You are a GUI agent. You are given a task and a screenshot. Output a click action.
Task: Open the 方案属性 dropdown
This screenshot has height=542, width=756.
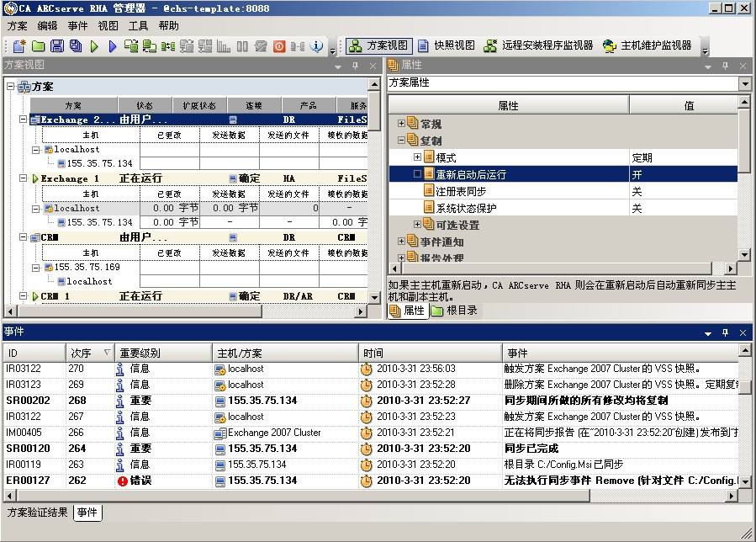point(745,83)
